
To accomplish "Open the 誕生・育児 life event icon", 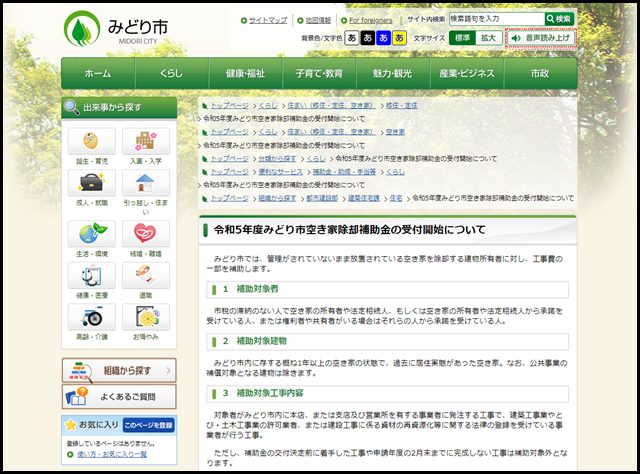I will (90, 142).
